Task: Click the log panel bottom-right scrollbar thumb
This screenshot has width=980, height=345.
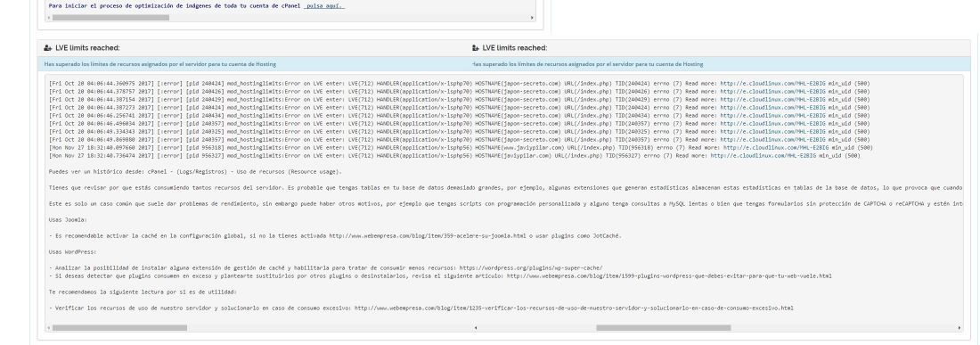Action: 663,327
